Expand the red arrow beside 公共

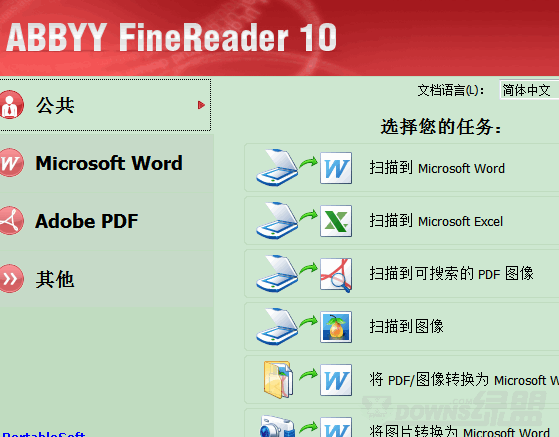201,105
